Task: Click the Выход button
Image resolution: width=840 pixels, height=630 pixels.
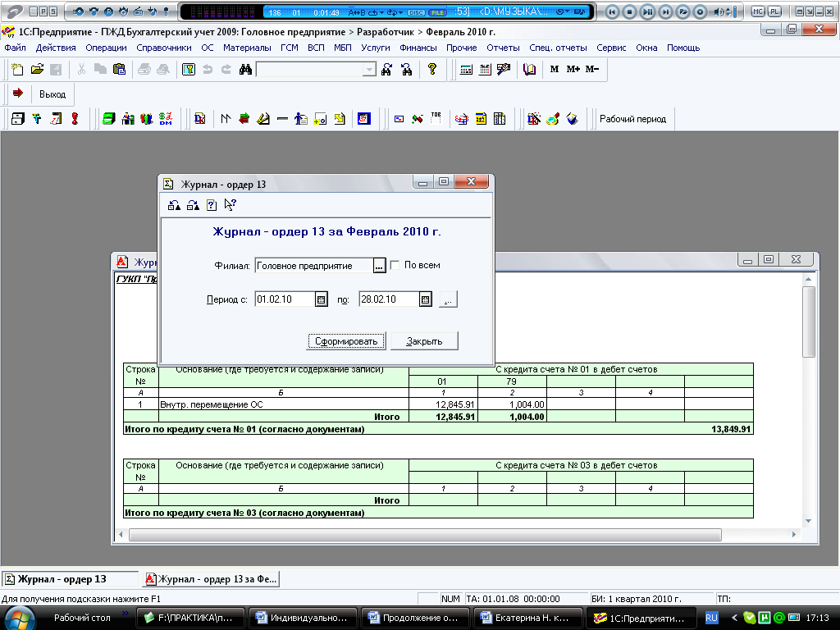Action: pos(52,94)
